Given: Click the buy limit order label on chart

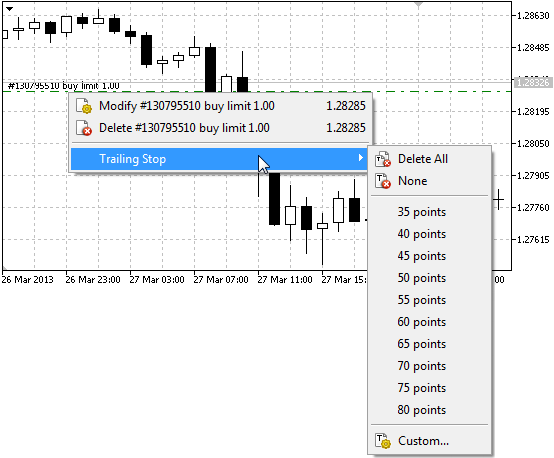Looking at the screenshot, I should click(x=64, y=86).
